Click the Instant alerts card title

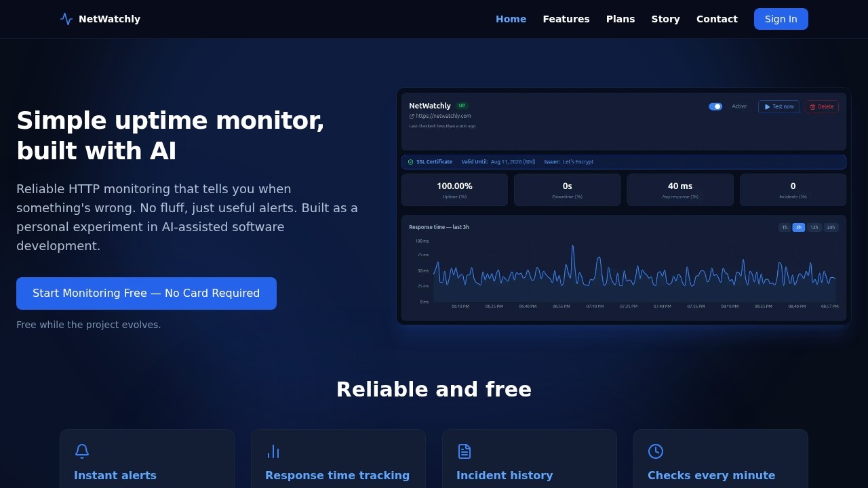coord(115,476)
